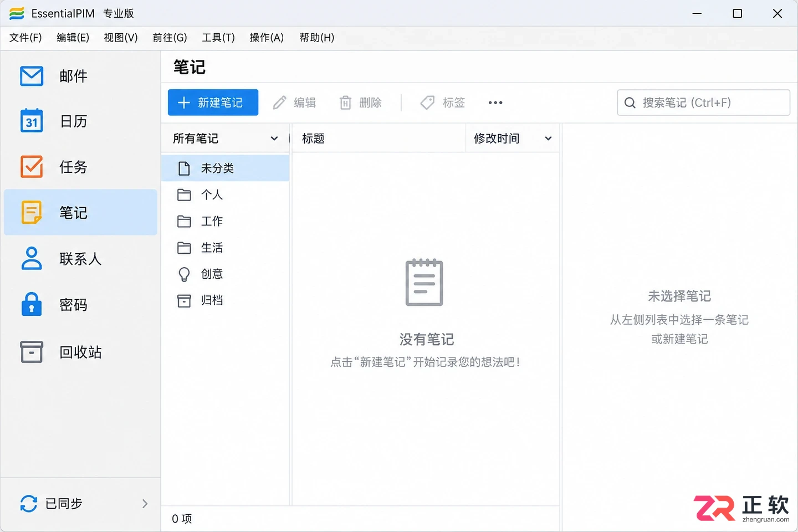798x532 pixels.
Task: Click the 已同步 sync arrows icon
Action: tap(29, 503)
